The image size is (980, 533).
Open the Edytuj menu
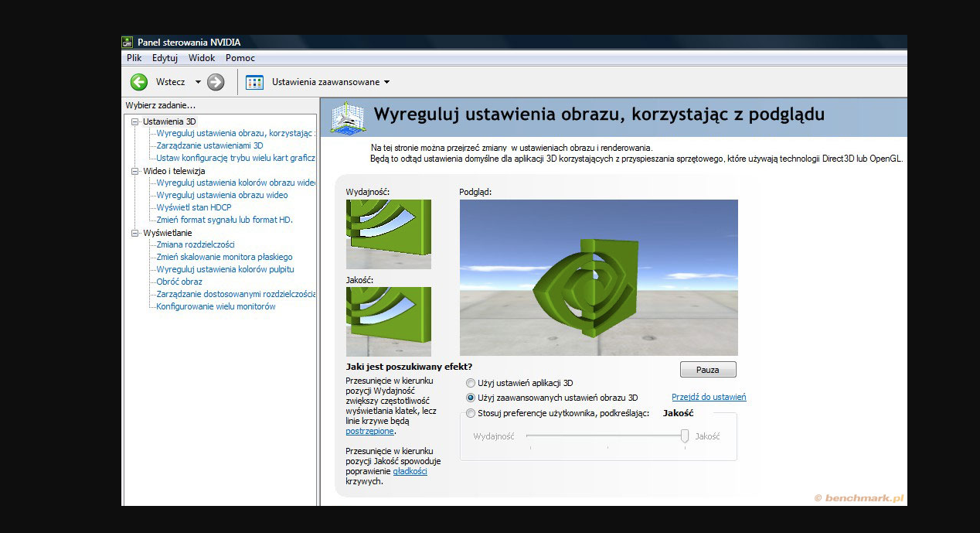(165, 58)
